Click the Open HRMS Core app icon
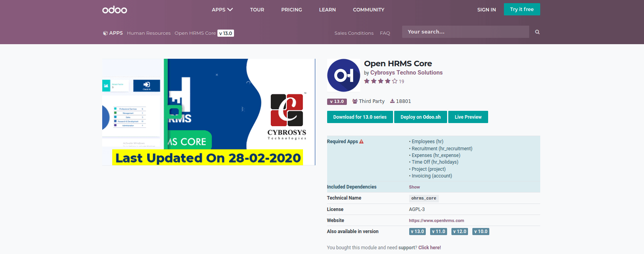The height and width of the screenshot is (254, 644). coord(344,75)
